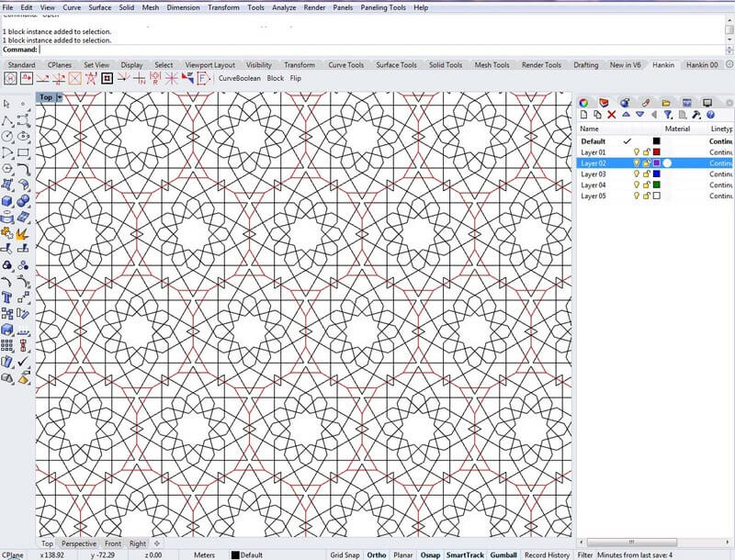This screenshot has height=560, width=735.
Task: Click the delete layer red X icon
Action: (612, 115)
